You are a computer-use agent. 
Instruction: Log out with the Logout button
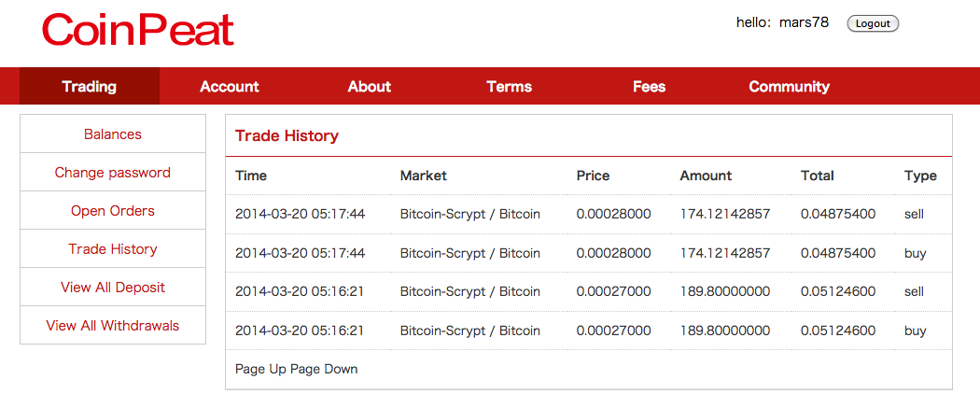pos(873,23)
